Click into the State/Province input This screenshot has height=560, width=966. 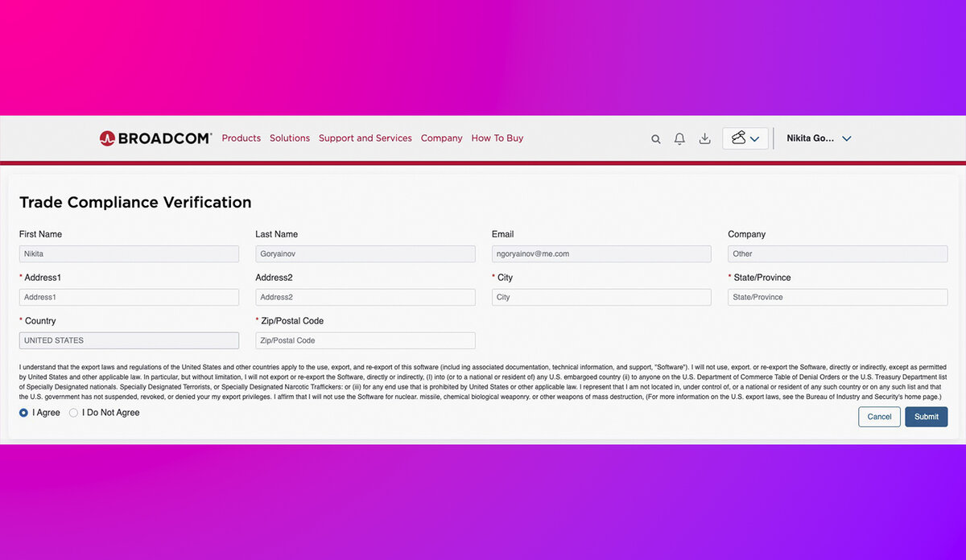click(838, 297)
